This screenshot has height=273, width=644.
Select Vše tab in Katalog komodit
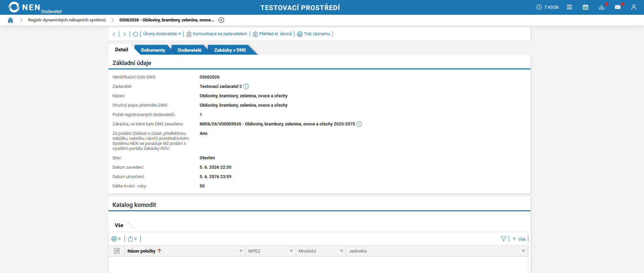tap(119, 225)
